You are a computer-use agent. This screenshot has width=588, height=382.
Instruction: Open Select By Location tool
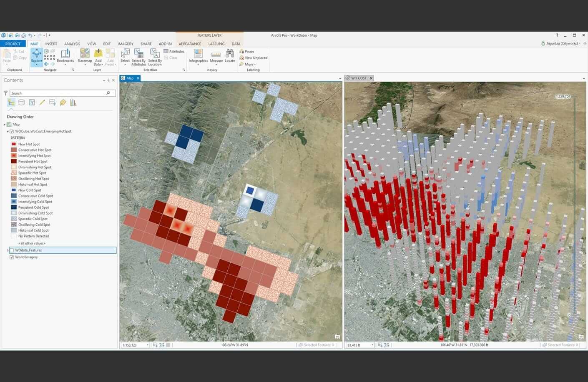[155, 57]
